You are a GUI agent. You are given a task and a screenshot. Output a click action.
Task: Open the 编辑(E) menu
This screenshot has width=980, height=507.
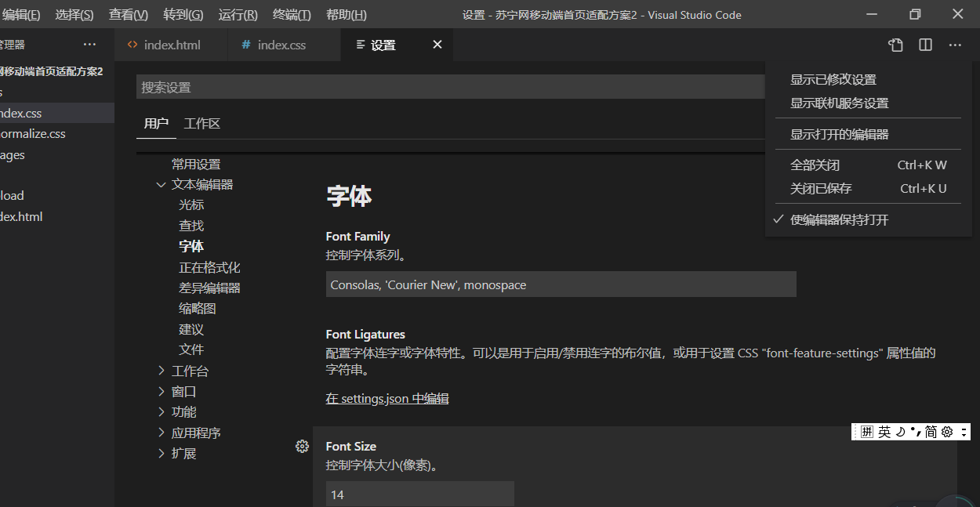(22, 15)
